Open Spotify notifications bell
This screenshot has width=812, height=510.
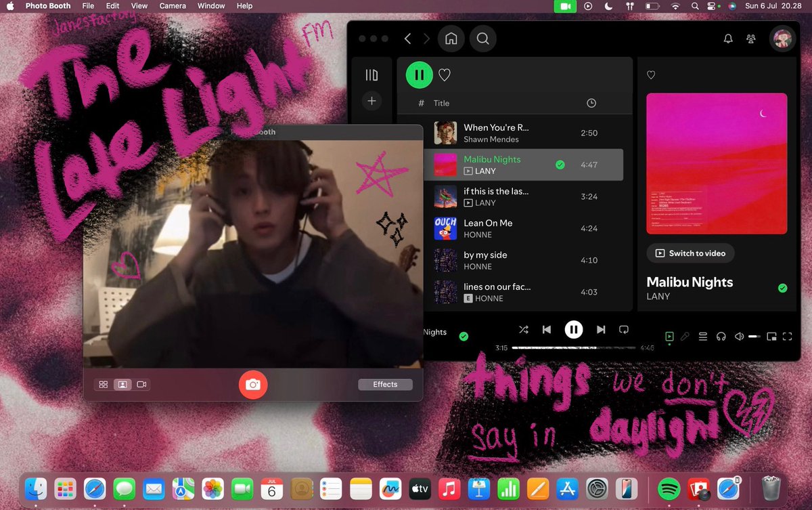pos(728,39)
